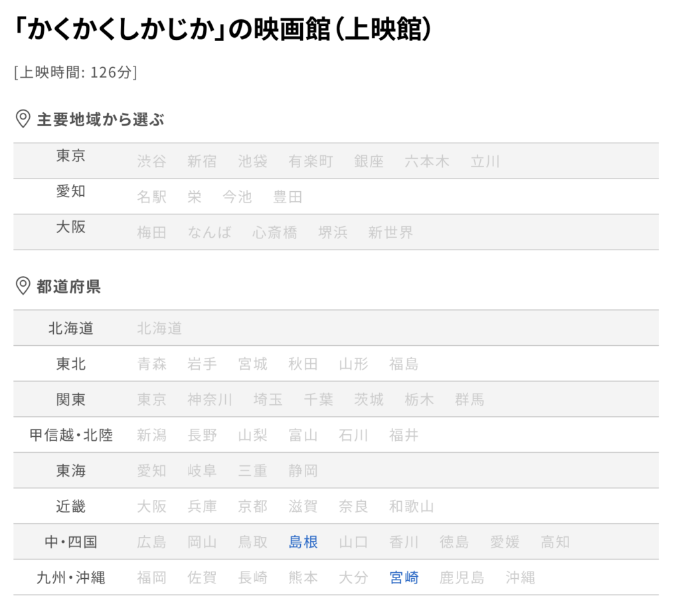
Task: Choose 立川 in the Tokyo row
Action: (x=485, y=161)
